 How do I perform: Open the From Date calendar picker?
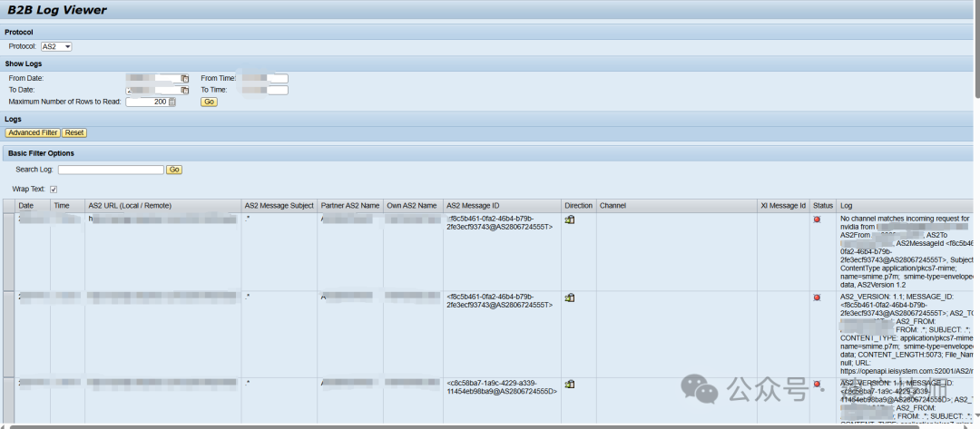(x=185, y=79)
